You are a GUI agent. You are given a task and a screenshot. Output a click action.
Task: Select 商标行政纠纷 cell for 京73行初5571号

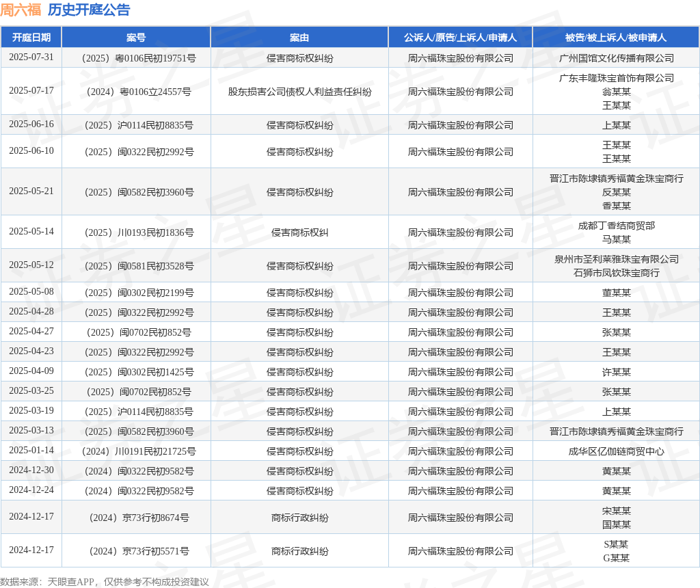click(x=299, y=551)
